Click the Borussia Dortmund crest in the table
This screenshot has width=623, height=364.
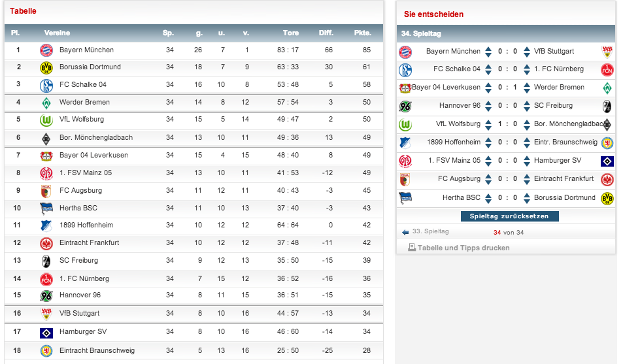tap(46, 67)
